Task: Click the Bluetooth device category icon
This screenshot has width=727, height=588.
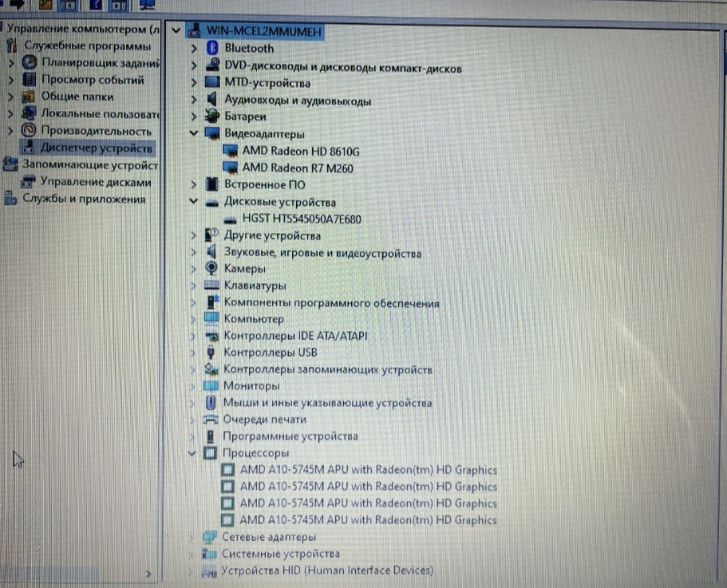Action: click(x=211, y=48)
